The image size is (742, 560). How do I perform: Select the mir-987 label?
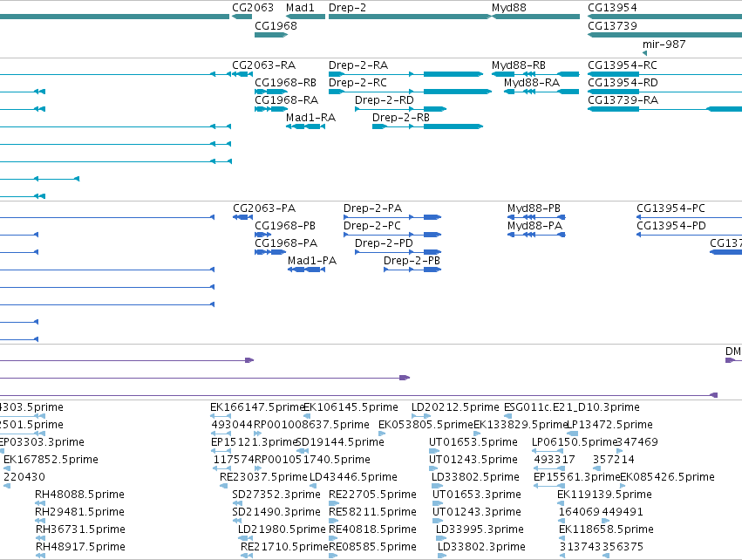point(664,44)
